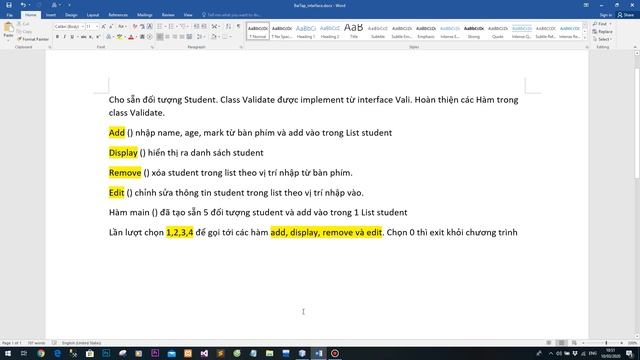
Task: Toggle strikethrough formatting
Action: click(x=83, y=37)
